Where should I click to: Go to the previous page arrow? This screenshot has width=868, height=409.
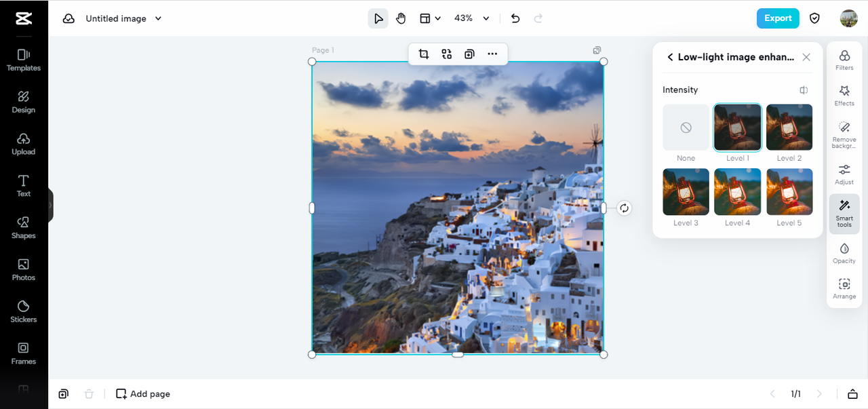[772, 393]
